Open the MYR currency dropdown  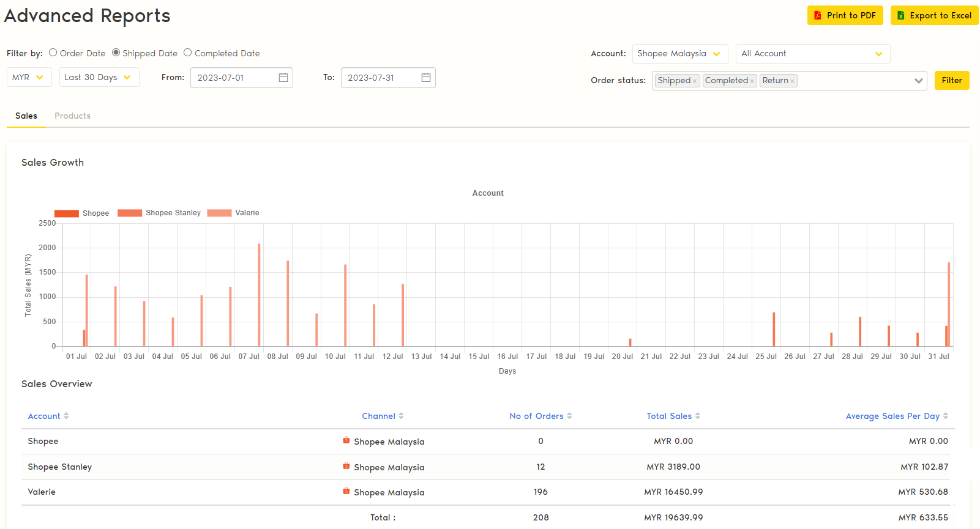pos(29,77)
